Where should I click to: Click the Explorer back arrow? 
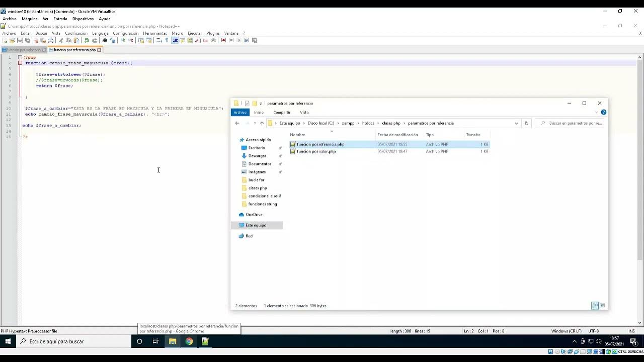pyautogui.click(x=237, y=123)
